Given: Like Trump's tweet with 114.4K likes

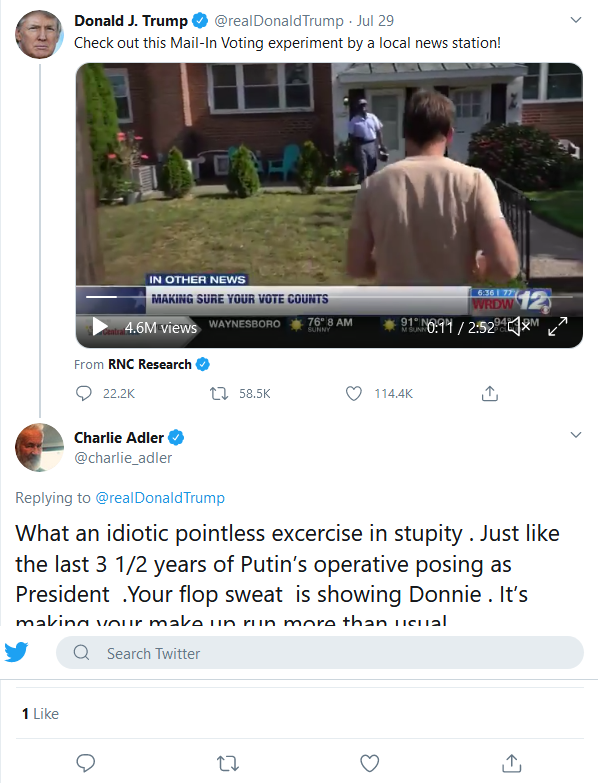Looking at the screenshot, I should (354, 394).
